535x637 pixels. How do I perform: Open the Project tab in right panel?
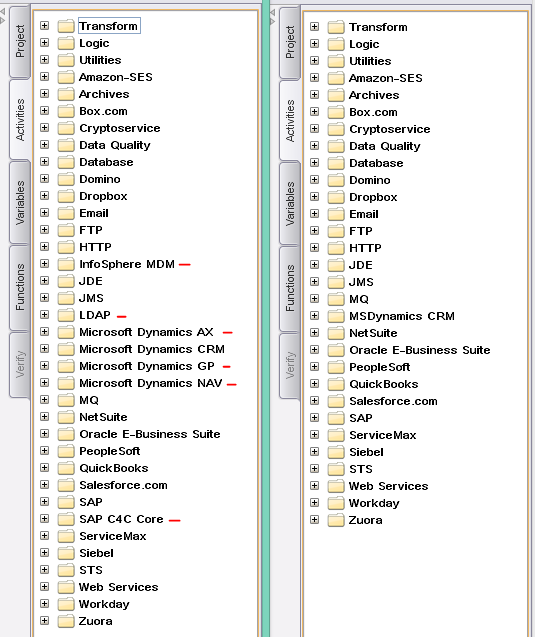(x=290, y=42)
